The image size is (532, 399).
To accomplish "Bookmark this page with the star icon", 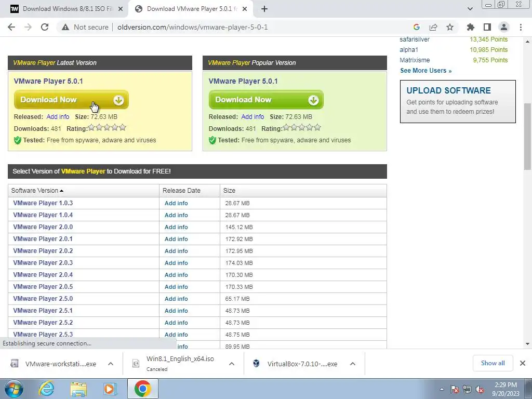I will [449, 27].
